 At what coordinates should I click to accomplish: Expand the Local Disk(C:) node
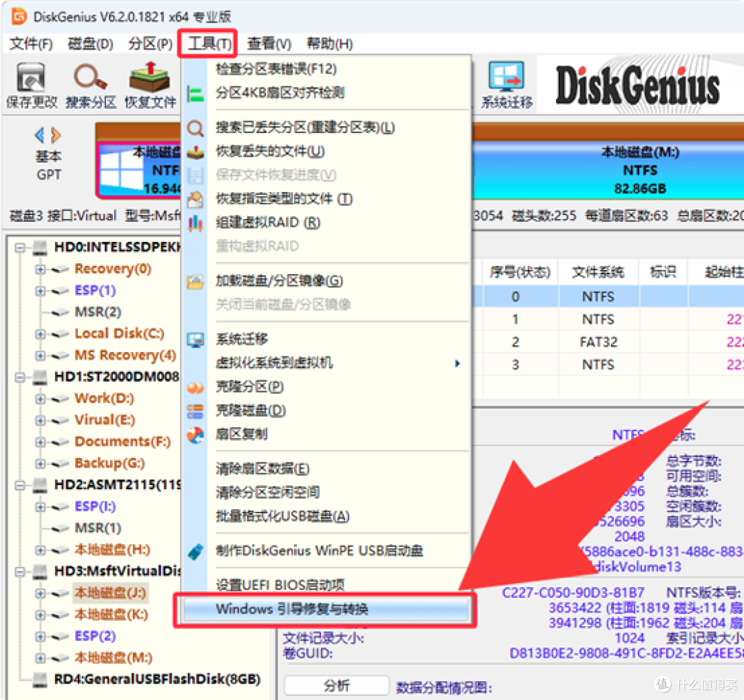41,333
